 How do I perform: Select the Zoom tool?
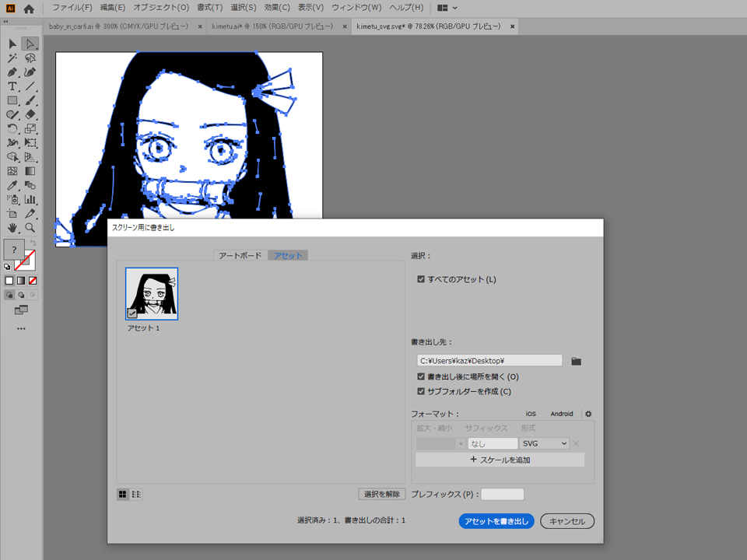[30, 228]
